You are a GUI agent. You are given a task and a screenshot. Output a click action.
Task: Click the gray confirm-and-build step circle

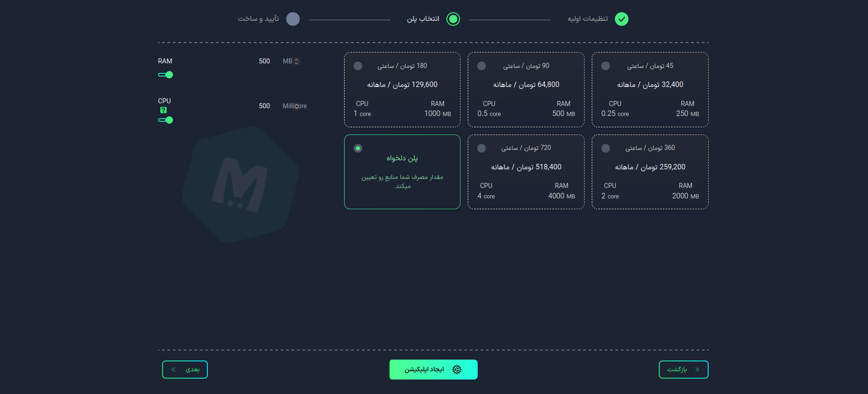tap(293, 19)
